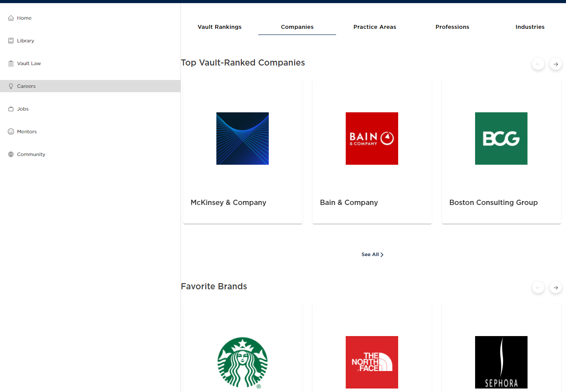Open the Practice Areas tab
The height and width of the screenshot is (392, 566).
coord(375,27)
